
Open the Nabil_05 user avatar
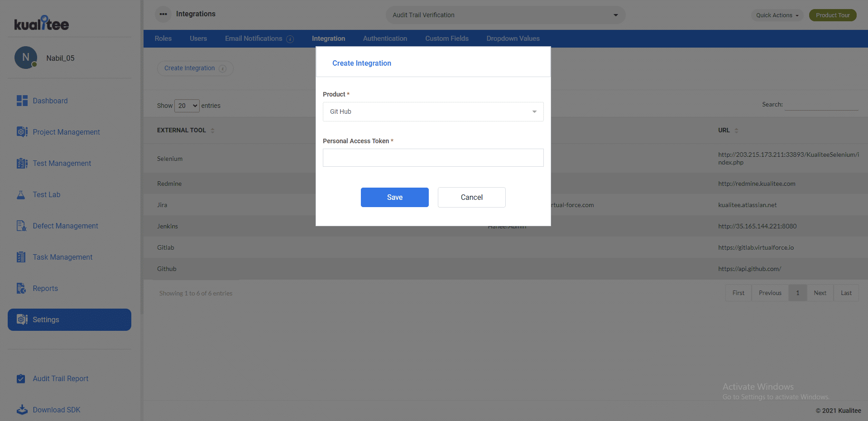click(x=26, y=58)
